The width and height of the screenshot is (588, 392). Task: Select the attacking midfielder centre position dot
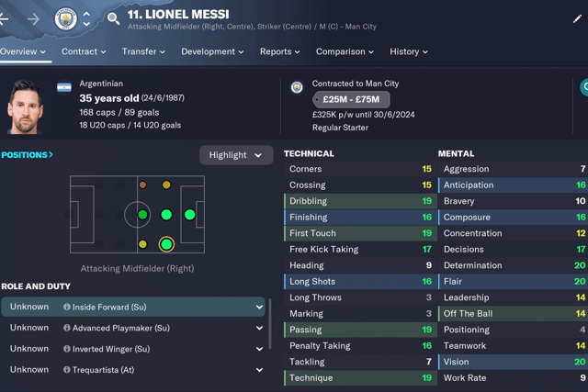point(166,215)
